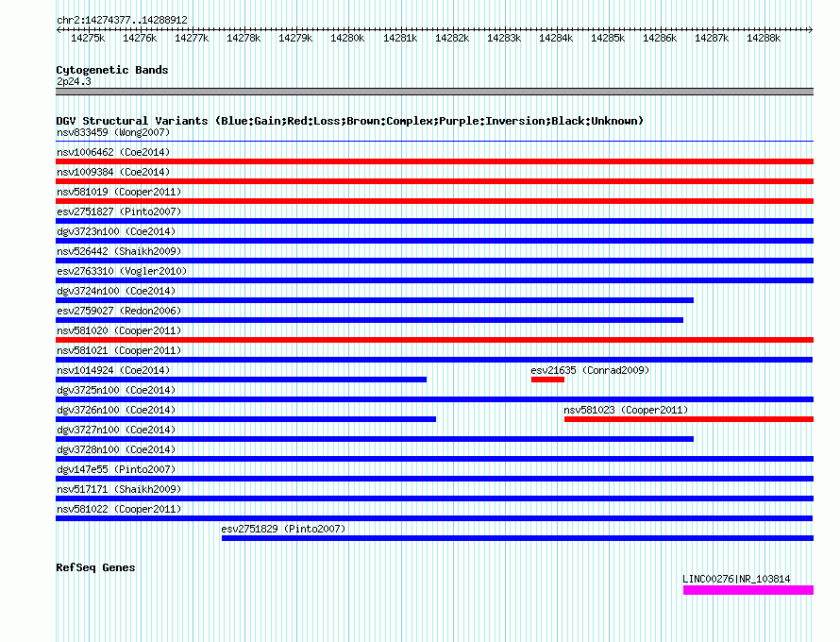Select the esv2763310 (Vogler2010) label

(122, 271)
